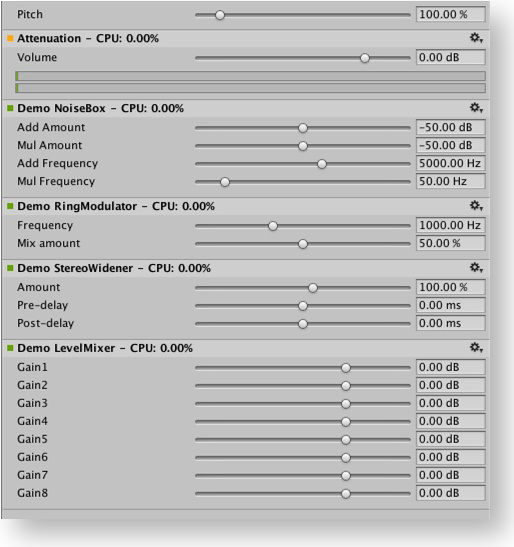Click the Post-delay slider handle
The image size is (514, 547).
tap(303, 324)
